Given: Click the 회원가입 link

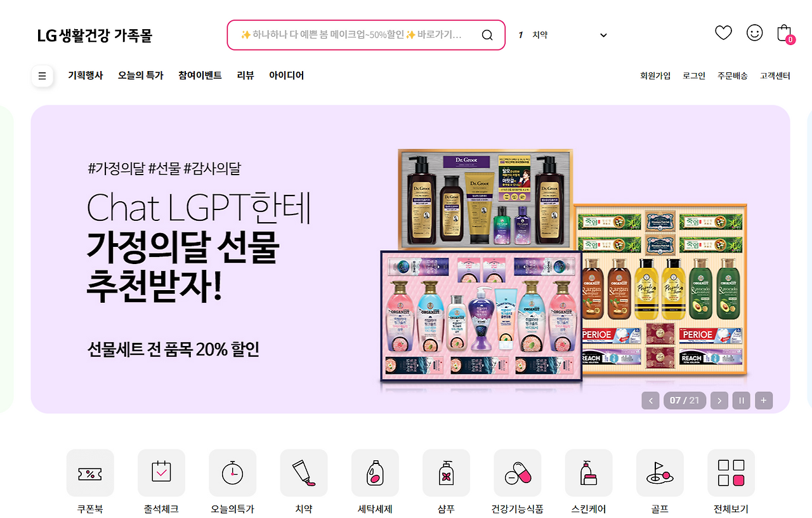Looking at the screenshot, I should click(x=655, y=76).
